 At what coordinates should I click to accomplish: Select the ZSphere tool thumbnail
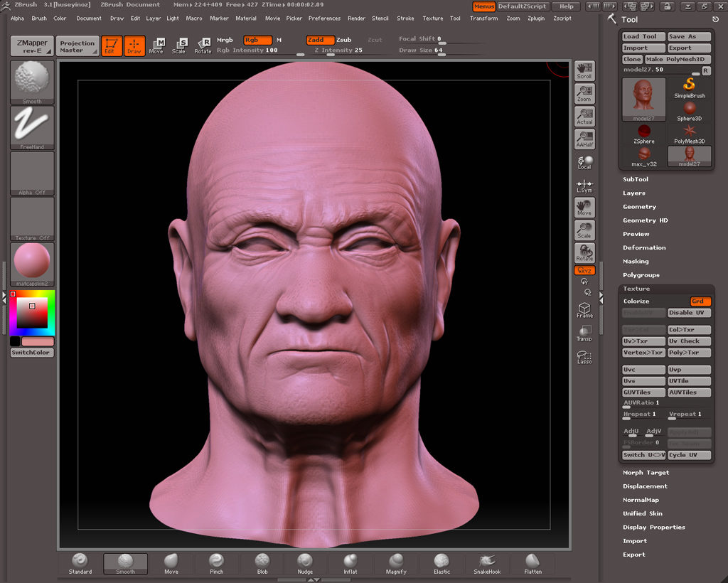pyautogui.click(x=644, y=133)
